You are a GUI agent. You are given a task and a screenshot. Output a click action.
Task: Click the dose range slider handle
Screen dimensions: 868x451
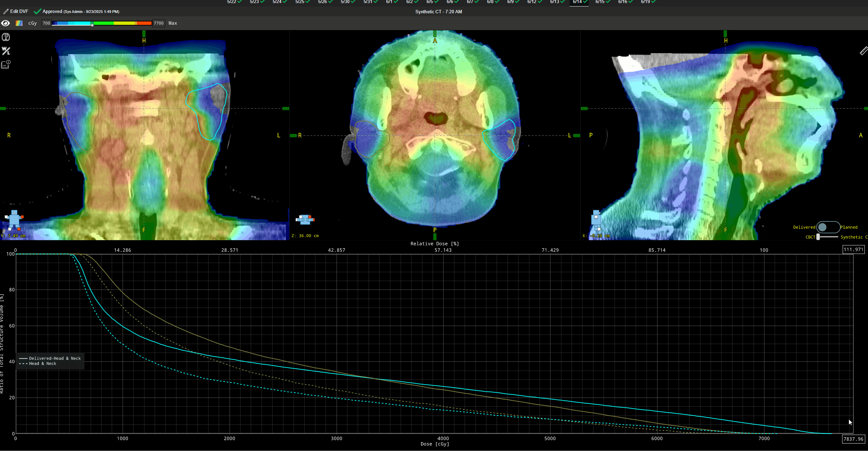(92, 25)
